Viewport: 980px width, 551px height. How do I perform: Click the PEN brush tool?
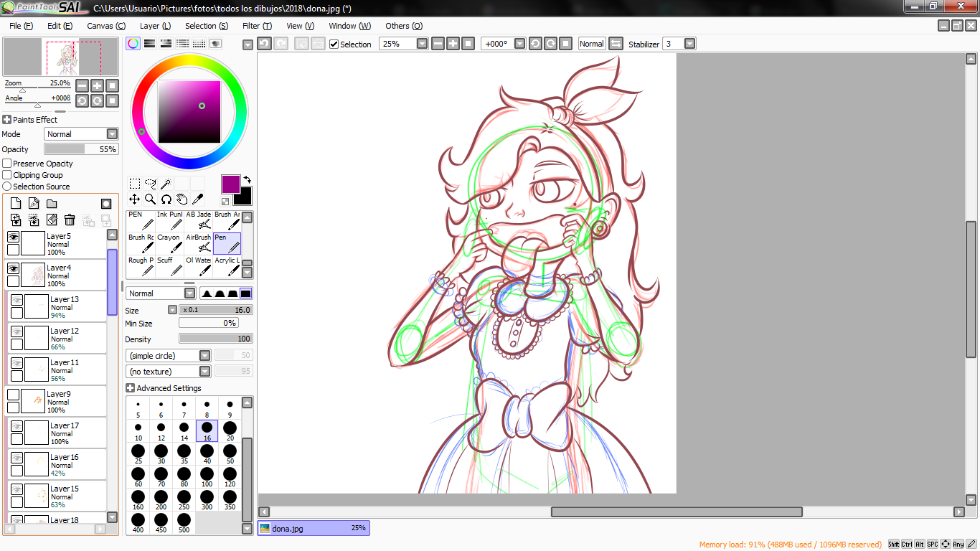(141, 221)
